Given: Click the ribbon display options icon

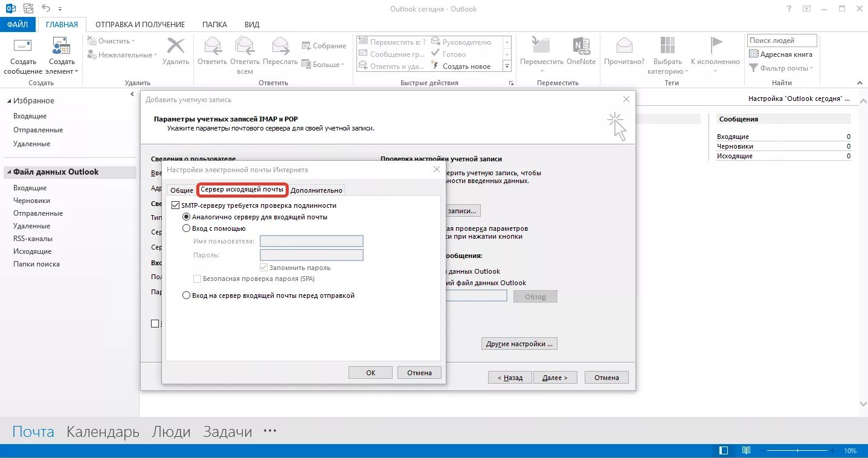Looking at the screenshot, I should coord(807,8).
